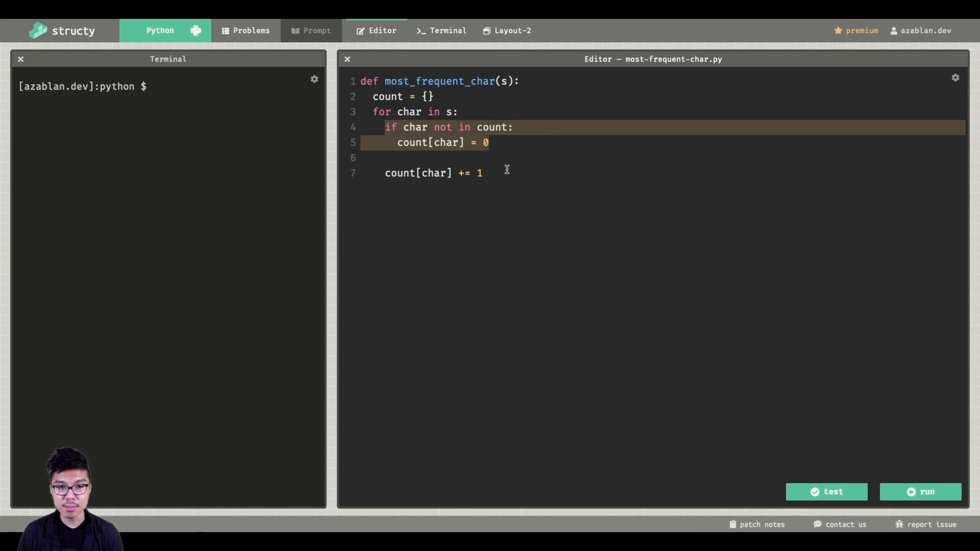Open the azablan.dev account menu
Screen dimensions: 980x551
(x=921, y=30)
